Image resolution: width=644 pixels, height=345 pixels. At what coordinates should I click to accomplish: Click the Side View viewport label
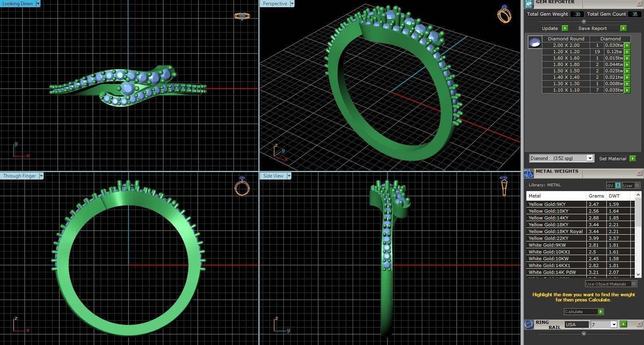273,176
